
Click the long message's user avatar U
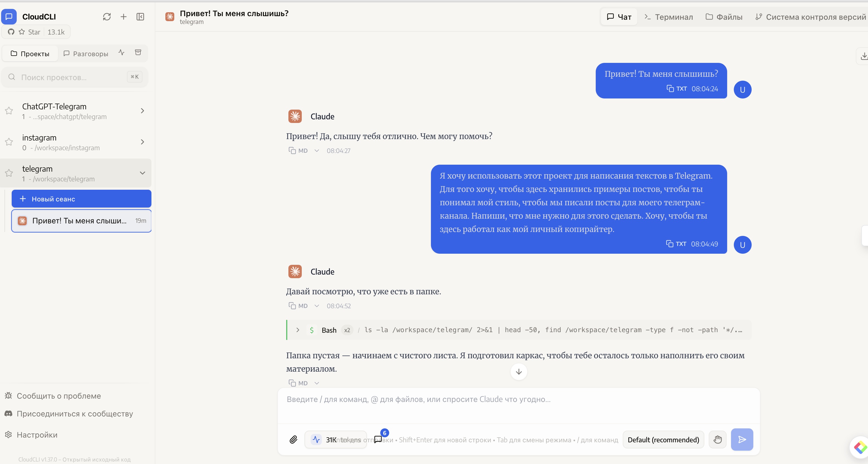point(743,245)
